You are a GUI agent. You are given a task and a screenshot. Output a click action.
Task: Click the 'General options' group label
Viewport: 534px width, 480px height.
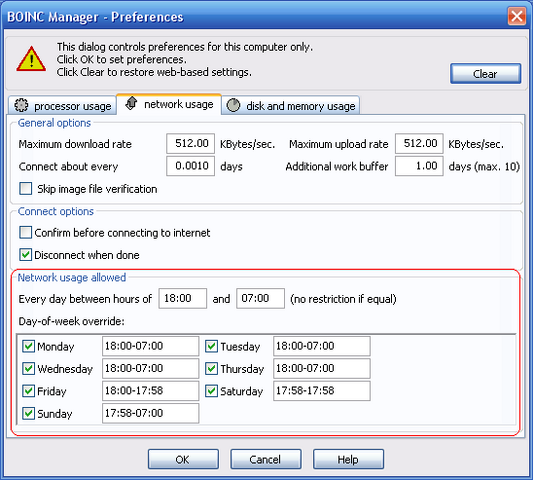(x=54, y=123)
